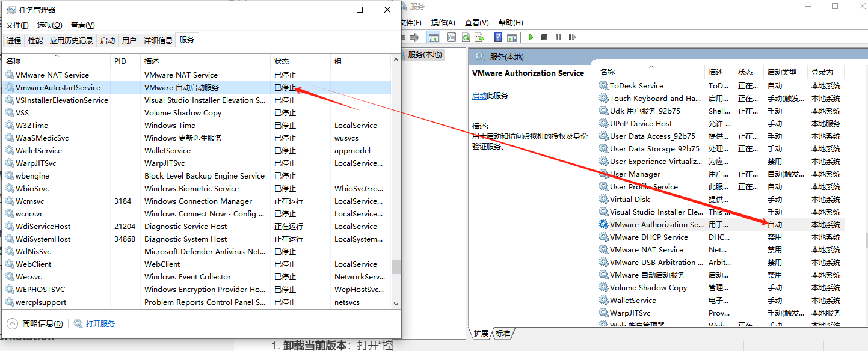Restart the service with restart toolbar icon
Image resolution: width=868 pixels, height=351 pixels.
(571, 37)
